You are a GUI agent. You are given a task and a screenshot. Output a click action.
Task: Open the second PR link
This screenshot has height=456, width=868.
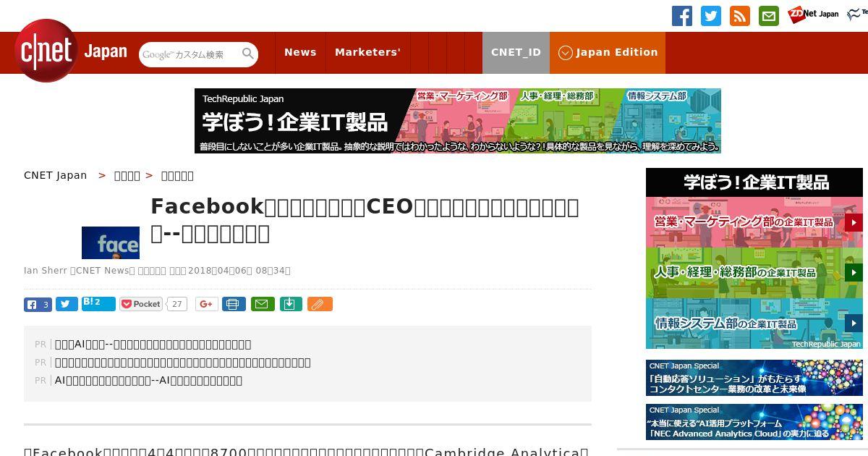[x=183, y=363]
